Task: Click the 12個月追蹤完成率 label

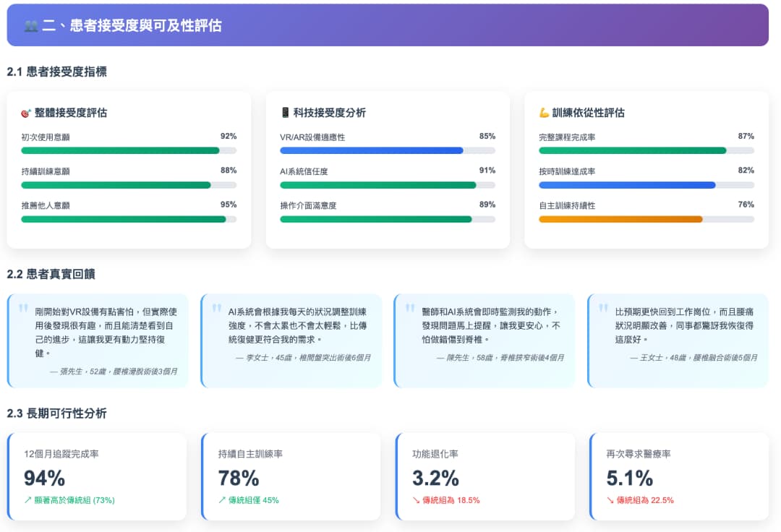Action: (x=61, y=455)
